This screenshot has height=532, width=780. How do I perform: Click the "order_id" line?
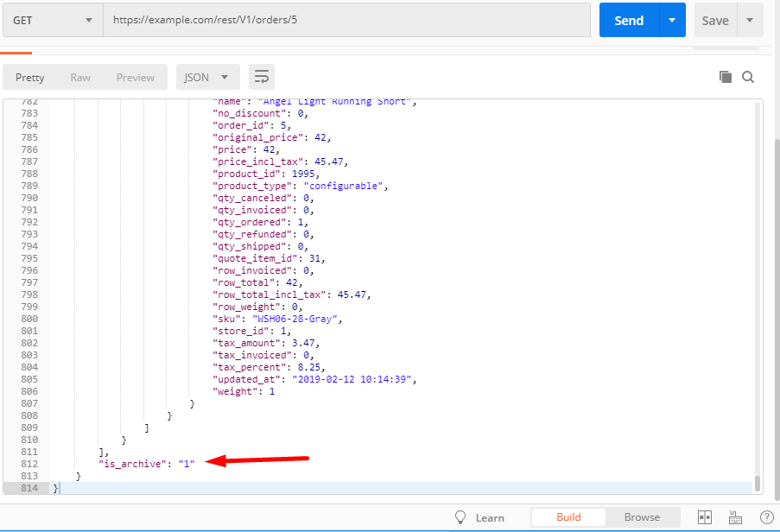pyautogui.click(x=251, y=125)
